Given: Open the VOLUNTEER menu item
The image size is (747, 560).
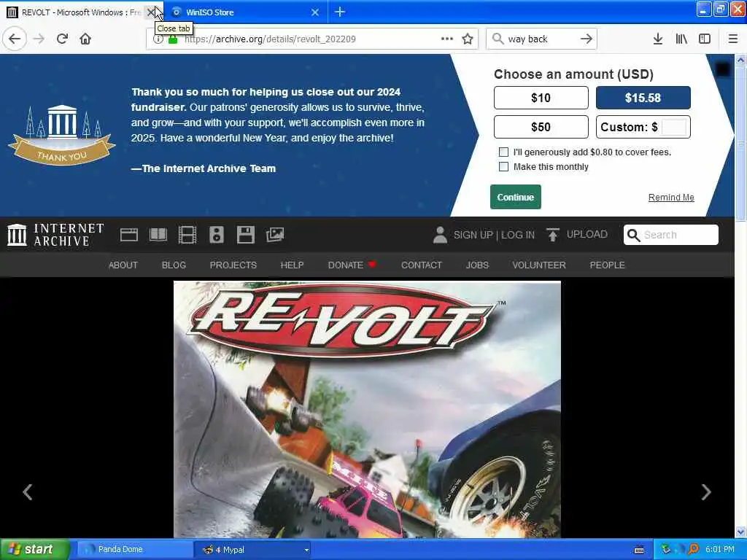Looking at the screenshot, I should pos(539,265).
